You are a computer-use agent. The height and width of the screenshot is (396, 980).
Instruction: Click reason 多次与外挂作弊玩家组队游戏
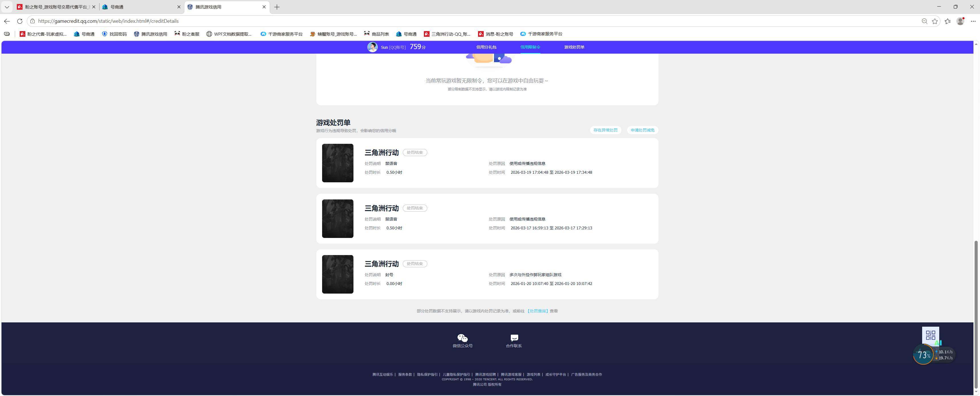coord(535,275)
